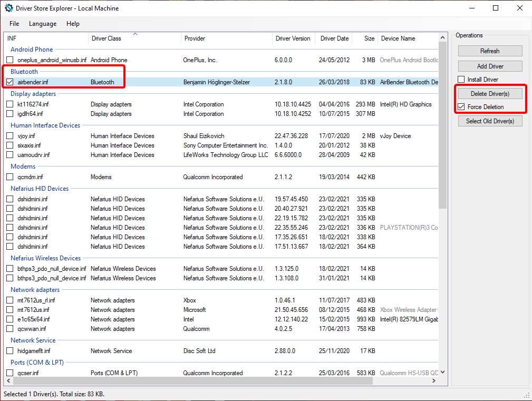Tick the uamoudrv.inf checkbox

coord(10,155)
